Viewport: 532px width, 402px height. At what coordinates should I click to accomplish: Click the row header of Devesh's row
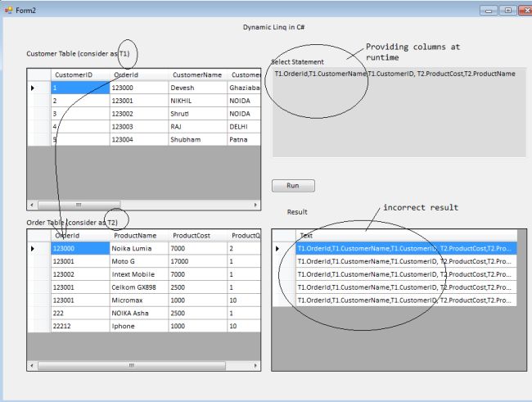39,88
